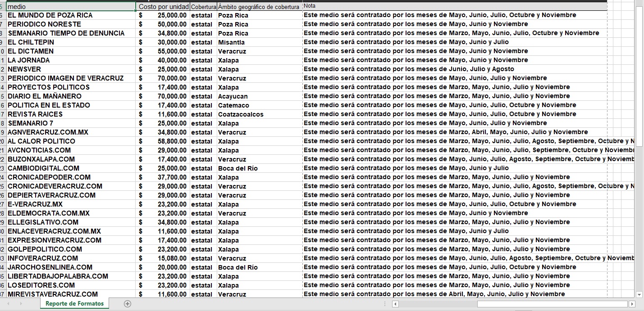Image resolution: width=644 pixels, height=311 pixels.
Task: Open the Reporte de Formatos sheet tab
Action: (x=74, y=304)
